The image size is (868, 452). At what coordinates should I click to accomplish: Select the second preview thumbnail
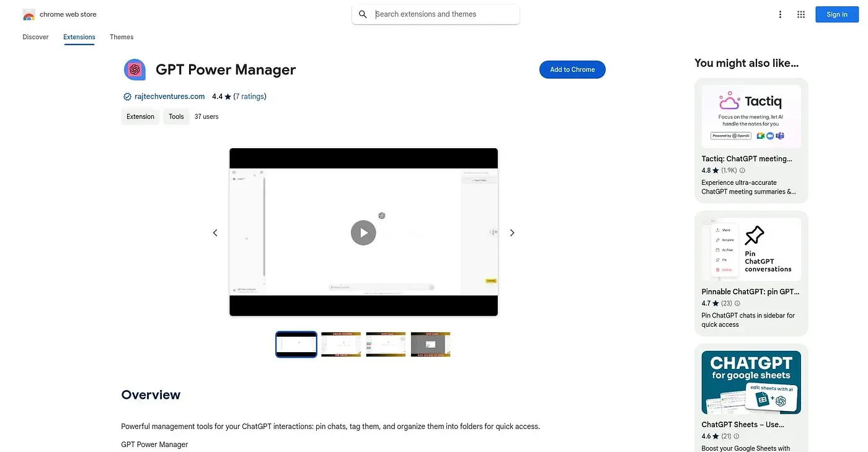point(341,344)
